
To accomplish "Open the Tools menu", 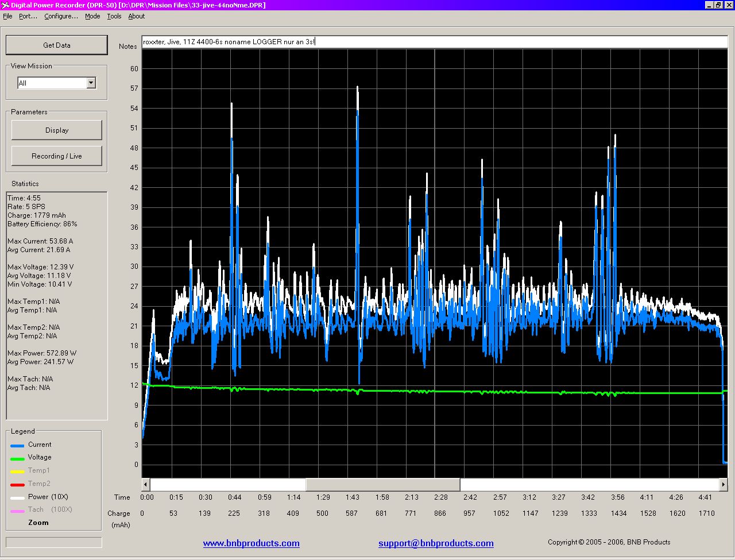I will coord(114,16).
